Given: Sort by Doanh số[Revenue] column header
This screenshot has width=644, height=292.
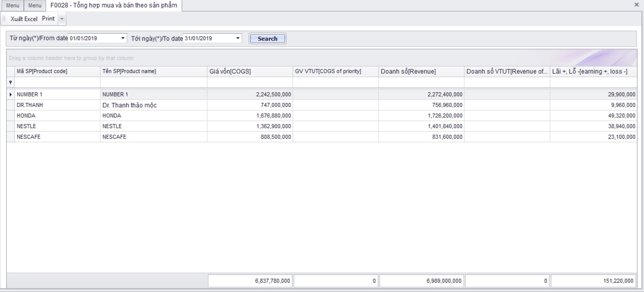Looking at the screenshot, I should tap(421, 71).
